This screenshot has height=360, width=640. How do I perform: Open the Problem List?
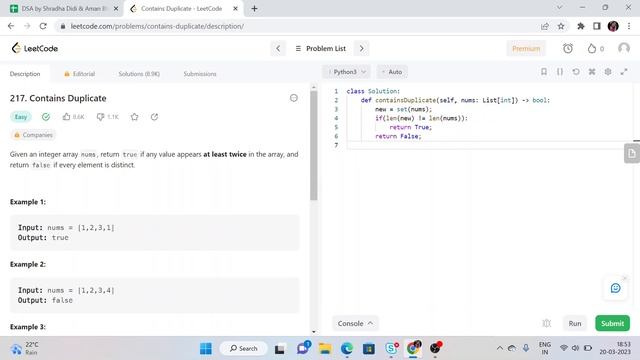(320, 49)
